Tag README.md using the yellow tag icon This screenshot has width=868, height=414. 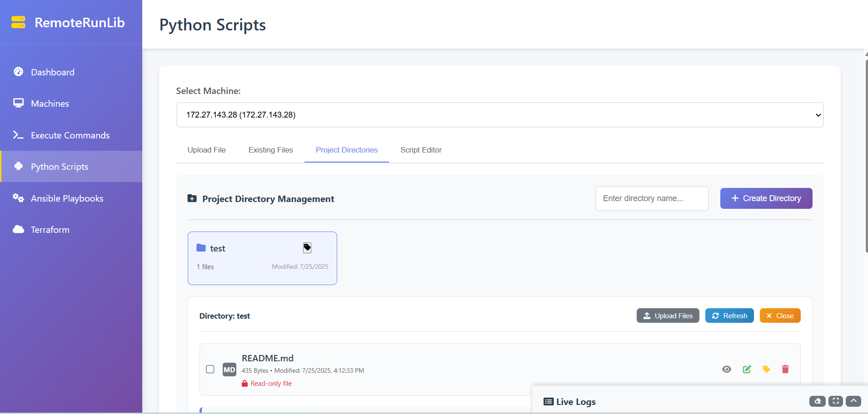(x=766, y=369)
